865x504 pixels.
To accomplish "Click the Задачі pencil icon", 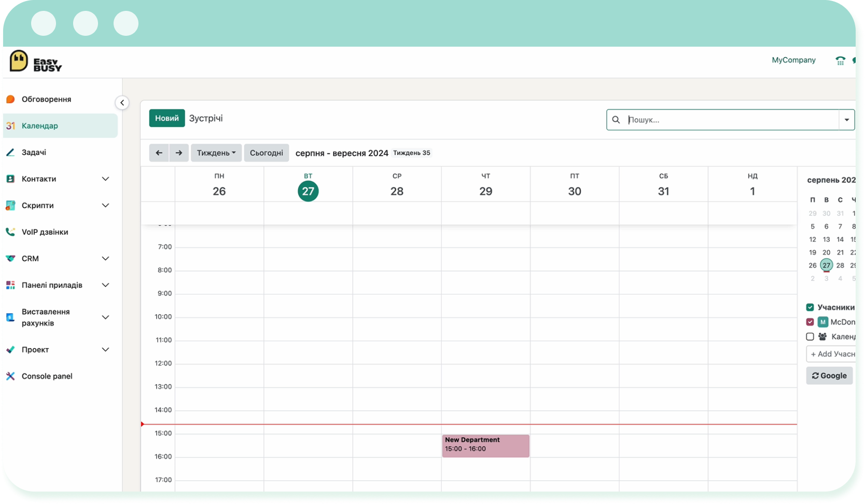I will tap(10, 152).
